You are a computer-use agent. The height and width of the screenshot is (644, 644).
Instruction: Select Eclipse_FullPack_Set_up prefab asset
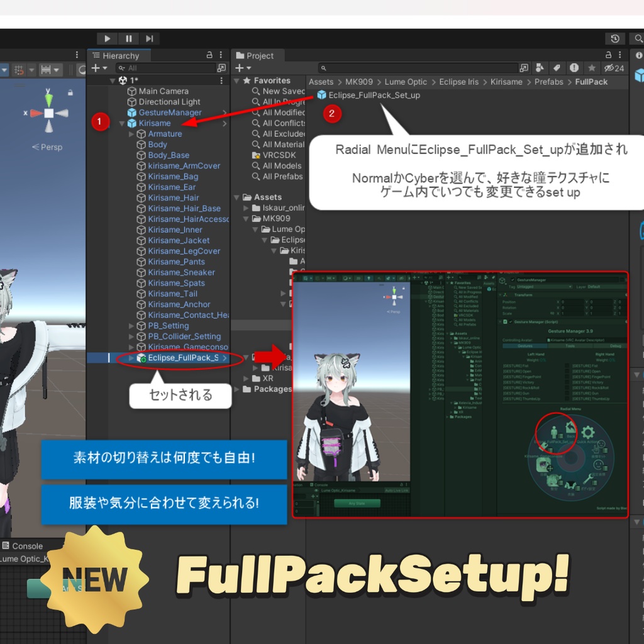pos(369,96)
